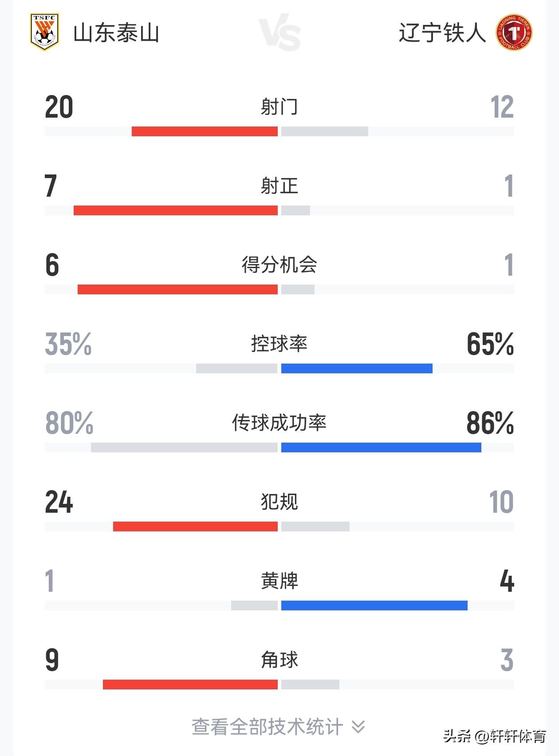Click the red 射门 shots bar
Screen dimensions: 559x756
(x=205, y=131)
